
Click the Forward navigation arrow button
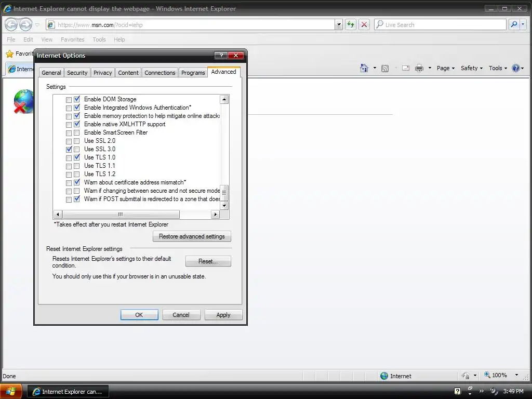coord(25,24)
